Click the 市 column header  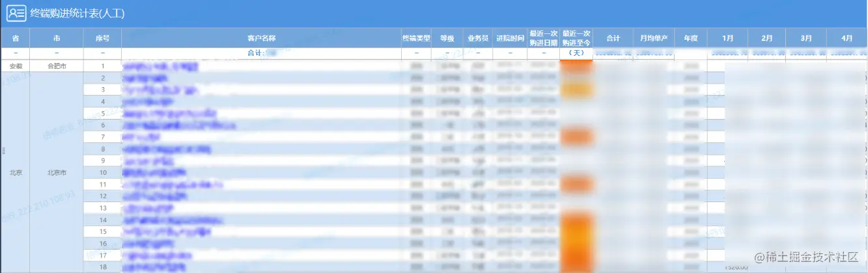coord(57,38)
